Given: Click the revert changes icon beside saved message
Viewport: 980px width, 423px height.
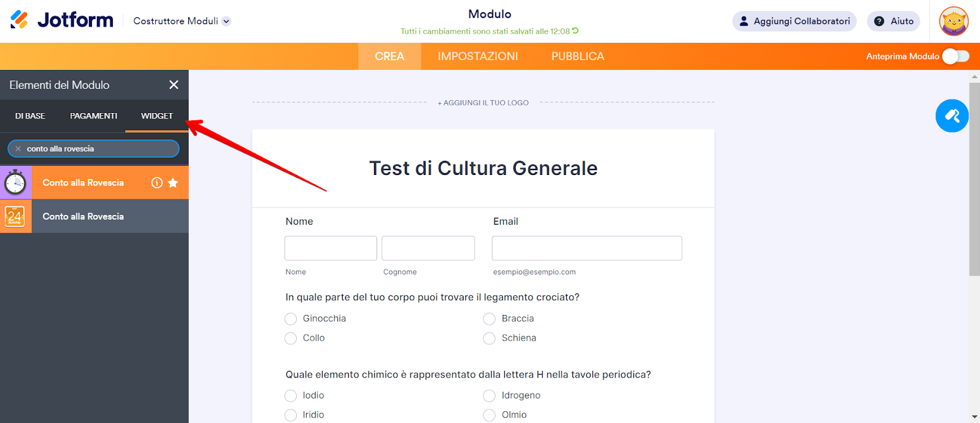Looking at the screenshot, I should pos(575,31).
